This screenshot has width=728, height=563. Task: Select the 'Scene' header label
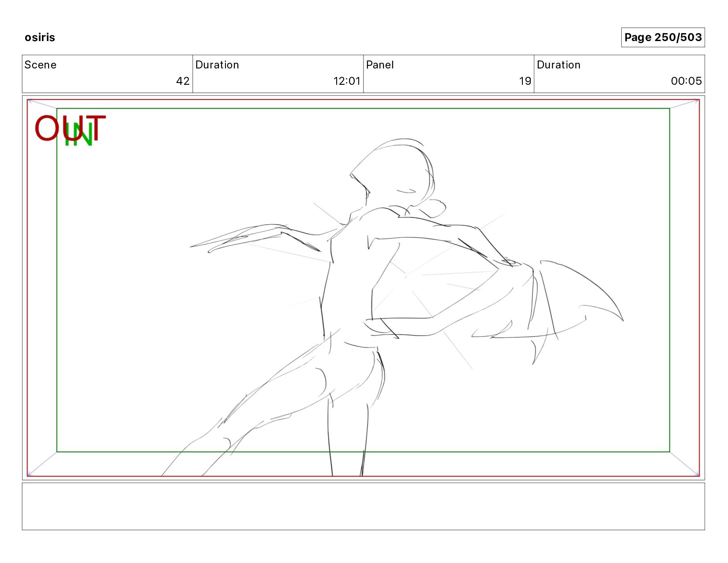41,65
